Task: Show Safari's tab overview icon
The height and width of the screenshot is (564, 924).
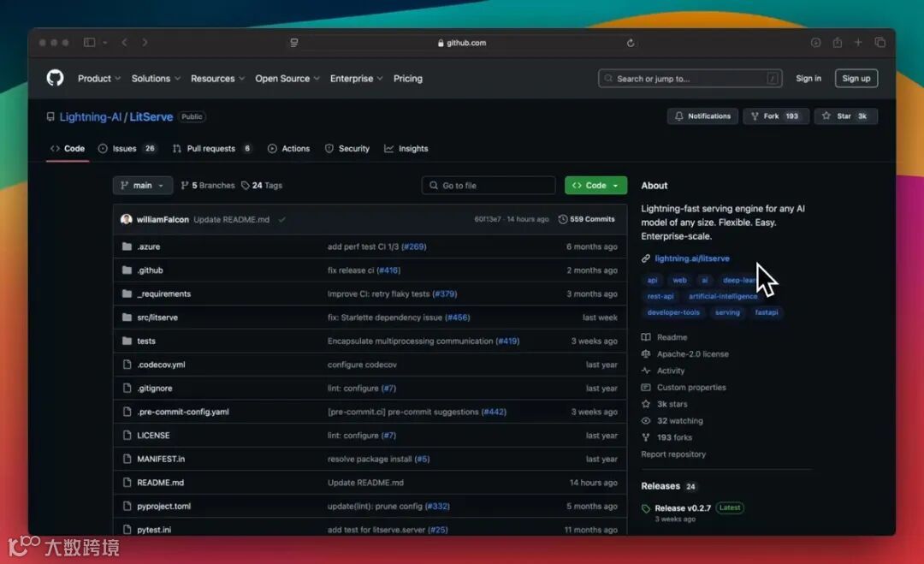Action: coord(880,43)
